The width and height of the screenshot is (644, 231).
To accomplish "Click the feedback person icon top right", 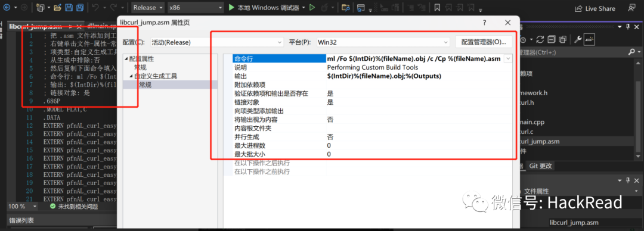I will 631,8.
